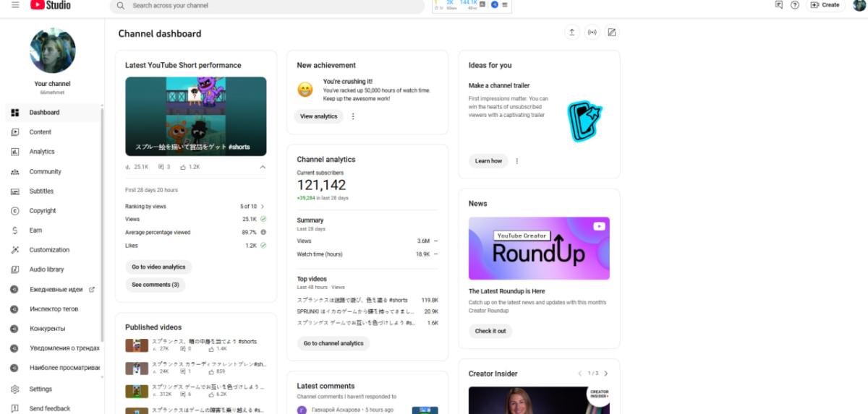The height and width of the screenshot is (414, 868).
Task: Click the Average percentage viewed info icon
Action: point(263,233)
